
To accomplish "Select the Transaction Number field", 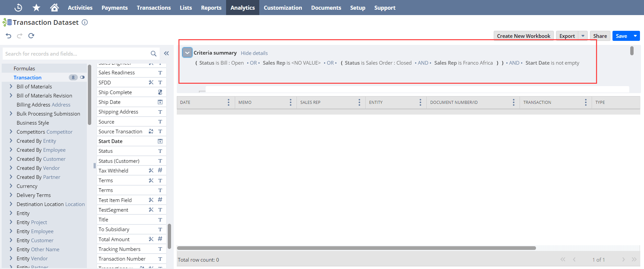I will click(x=131, y=259).
